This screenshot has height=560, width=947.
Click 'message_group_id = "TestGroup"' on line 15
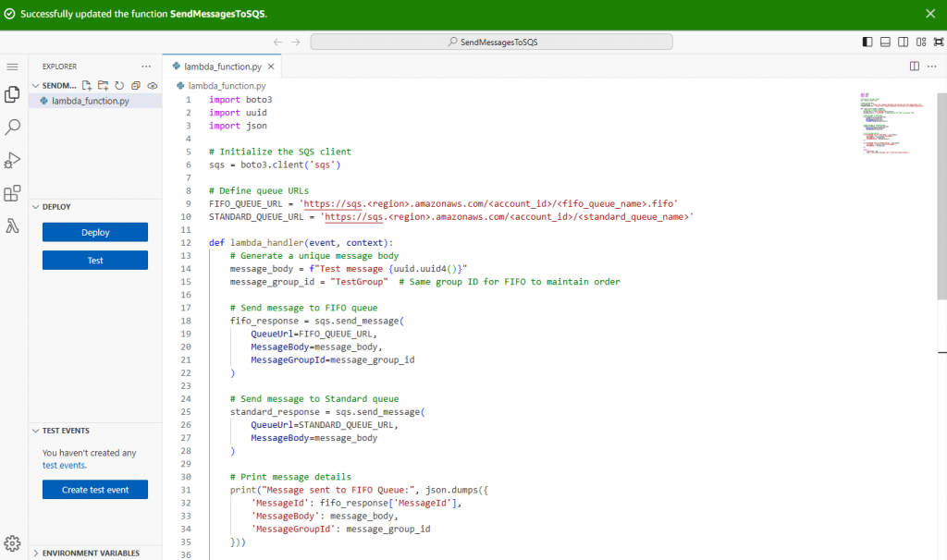click(309, 282)
